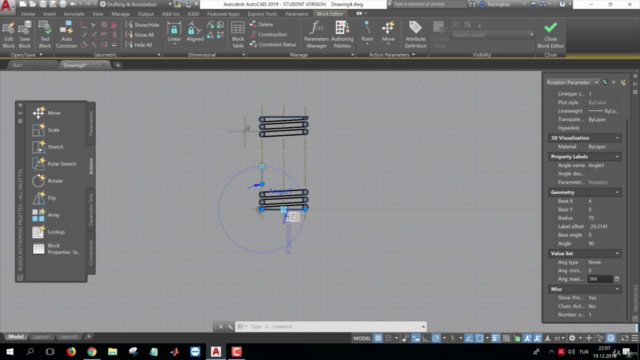The width and height of the screenshot is (640, 360).
Task: Toggle polar tracking in status bar
Action: 436,338
